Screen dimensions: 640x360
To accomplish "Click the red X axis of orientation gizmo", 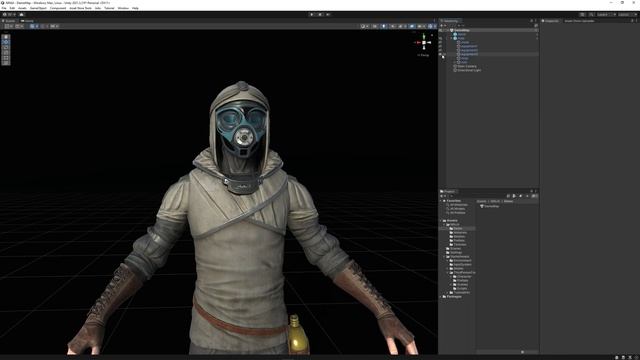I will pos(418,42).
